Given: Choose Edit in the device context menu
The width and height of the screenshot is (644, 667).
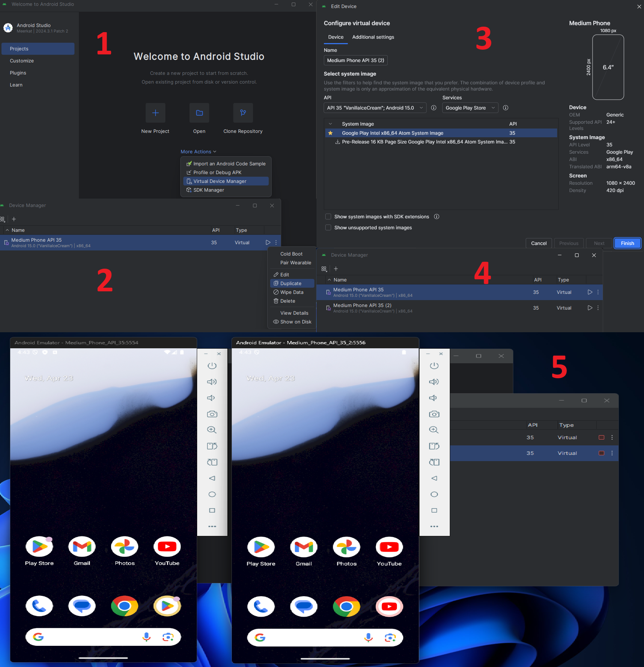Looking at the screenshot, I should click(292, 275).
